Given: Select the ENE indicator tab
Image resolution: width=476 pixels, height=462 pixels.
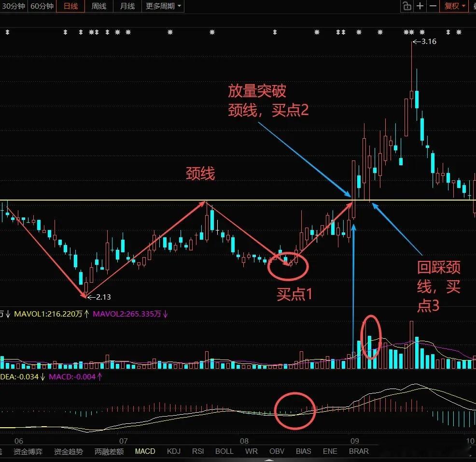Looking at the screenshot, I should click(330, 451).
